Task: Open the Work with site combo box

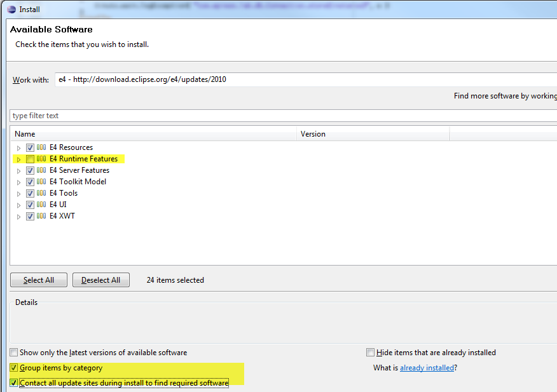Action: (306, 79)
